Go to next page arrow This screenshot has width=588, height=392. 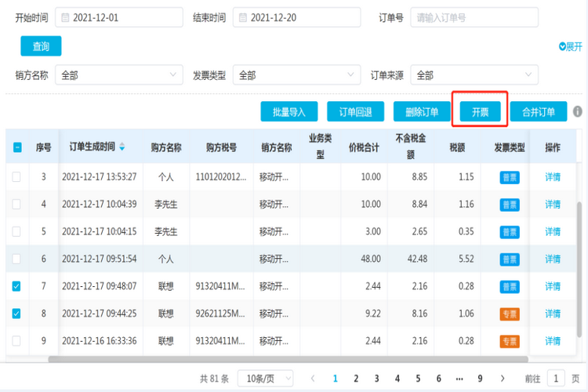[x=501, y=378]
